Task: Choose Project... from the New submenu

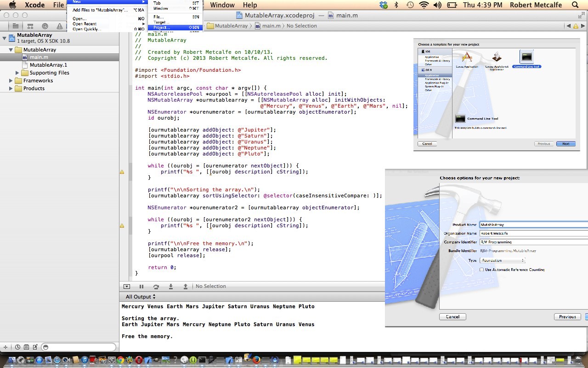Action: [163, 27]
